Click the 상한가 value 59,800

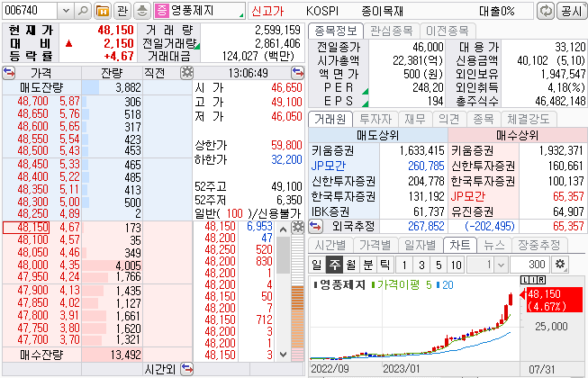click(286, 145)
